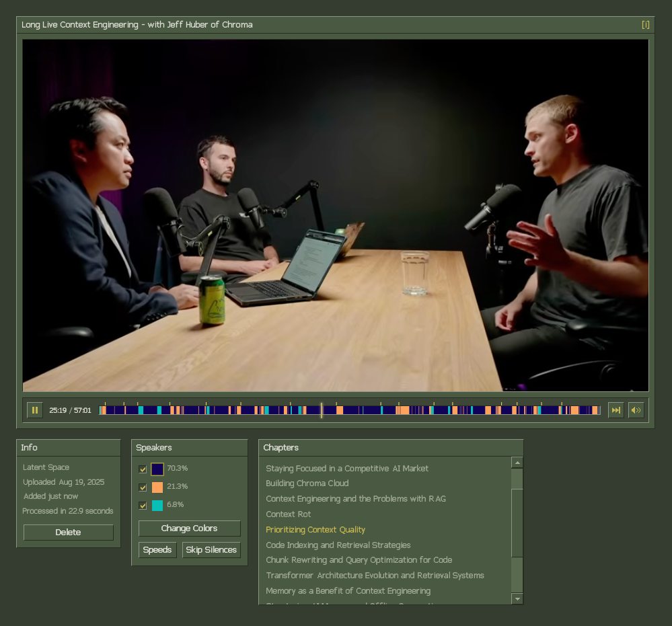Jump to Staying Focused in a Competitive AI Market

(x=346, y=468)
